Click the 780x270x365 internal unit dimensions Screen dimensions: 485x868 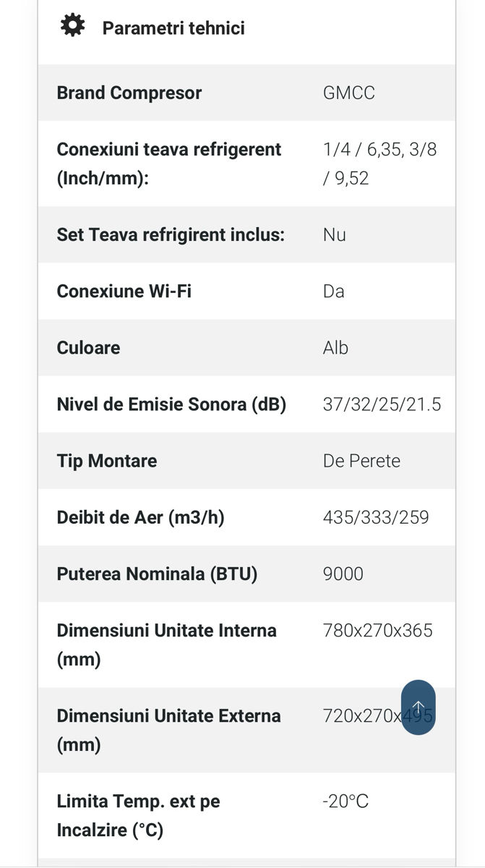(378, 630)
